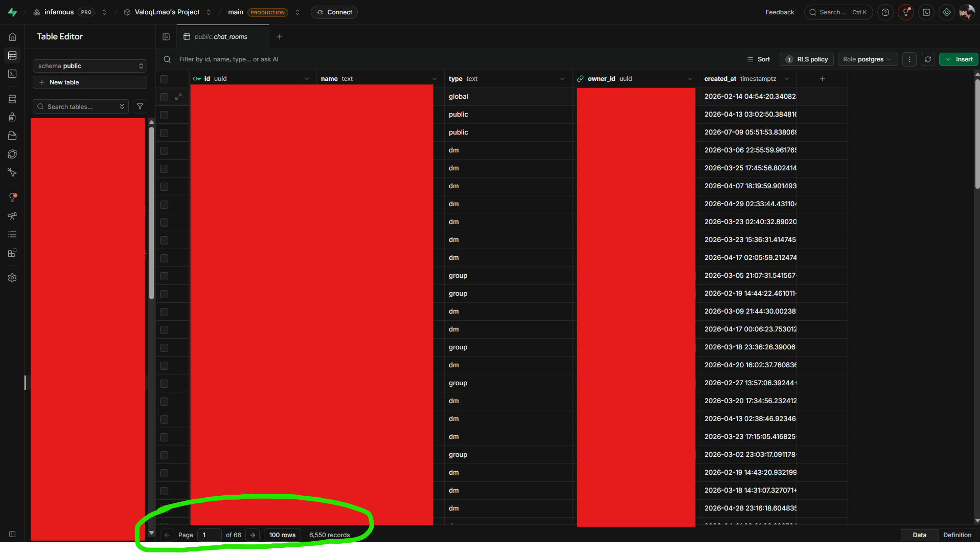Select row created 2026-03-05 21:07:31
This screenshot has height=553, width=980.
pos(164,276)
